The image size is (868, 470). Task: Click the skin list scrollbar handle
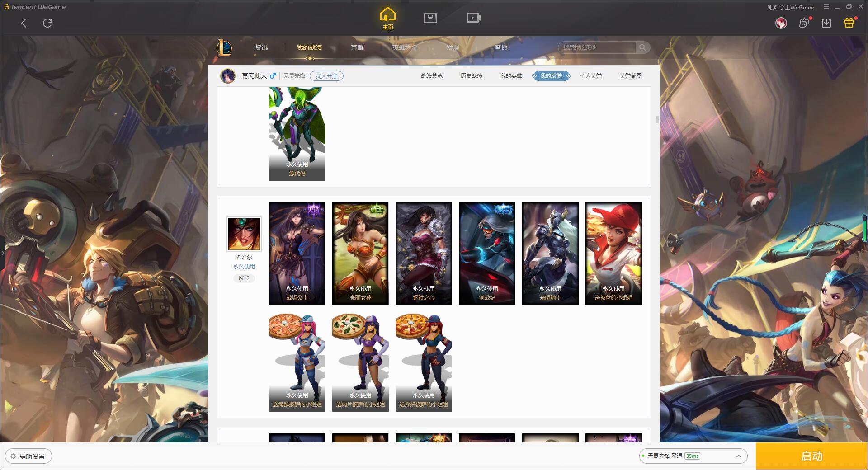click(x=657, y=120)
